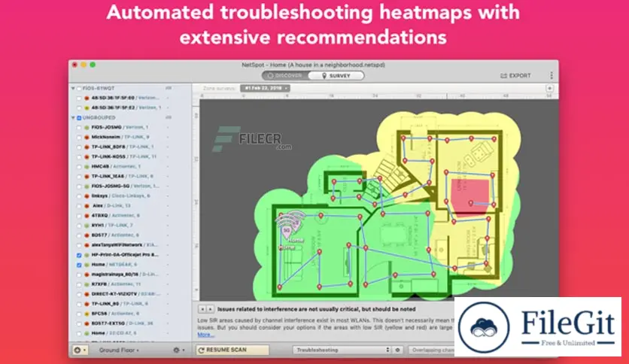Screen dimensions: 629x364
Task: Click the red signal dot for 4TBXQ
Action: 87,216
